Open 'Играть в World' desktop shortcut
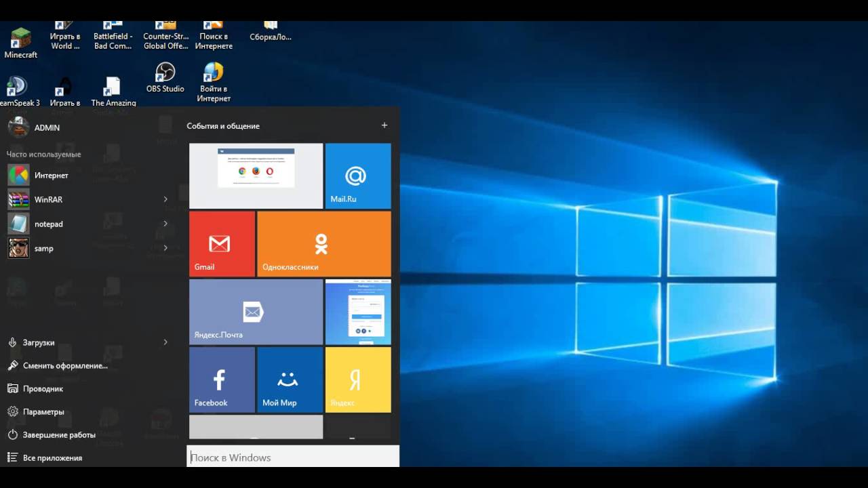This screenshot has height=488, width=868. [65, 37]
